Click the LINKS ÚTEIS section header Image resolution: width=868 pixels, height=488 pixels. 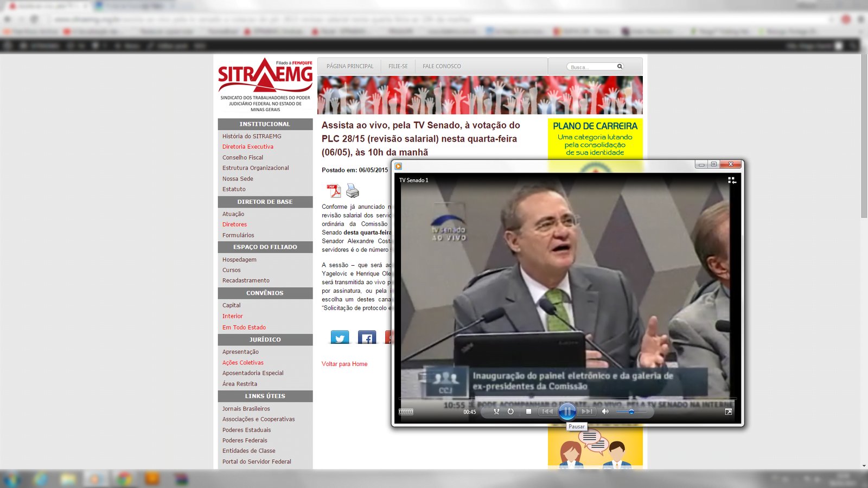pos(265,396)
